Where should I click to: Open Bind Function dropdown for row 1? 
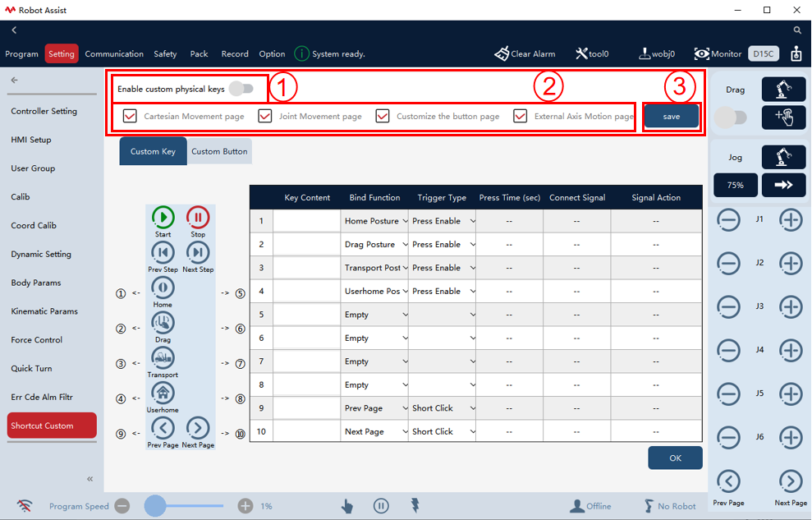click(x=374, y=221)
